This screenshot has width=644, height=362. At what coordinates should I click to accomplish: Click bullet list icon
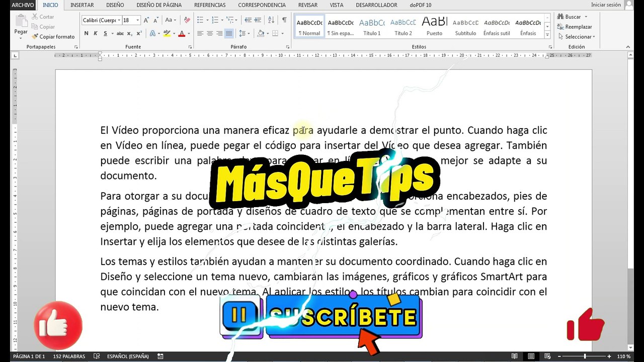200,20
